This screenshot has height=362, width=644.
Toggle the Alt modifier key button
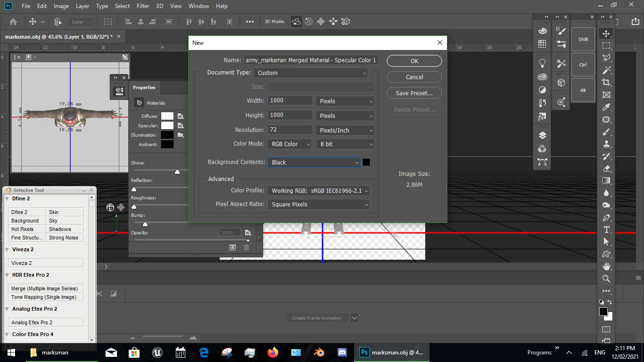point(583,90)
